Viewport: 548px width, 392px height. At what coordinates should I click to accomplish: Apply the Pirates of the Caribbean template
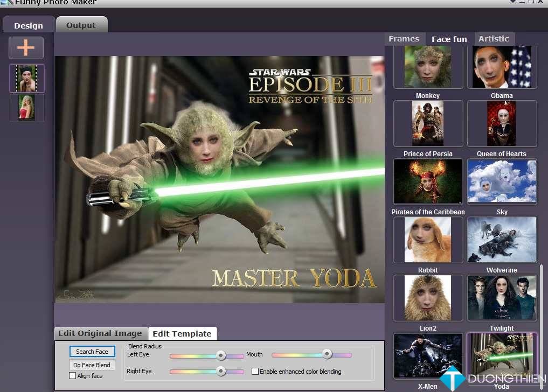click(428, 181)
